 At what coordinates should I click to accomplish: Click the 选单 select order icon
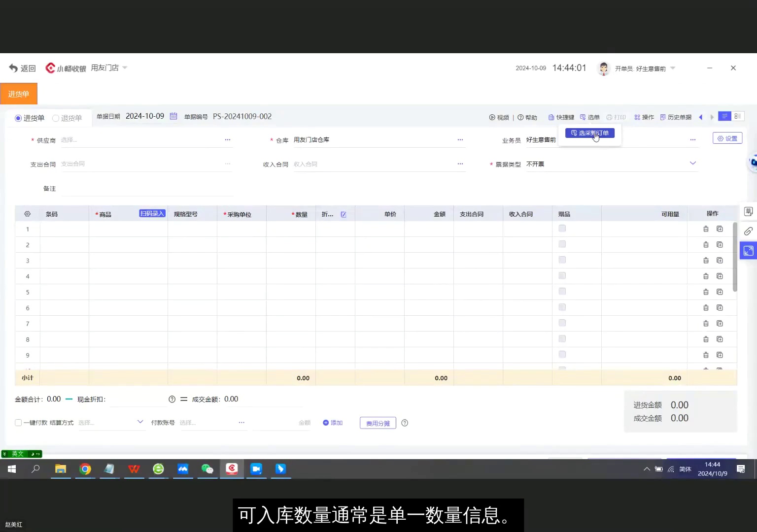589,117
